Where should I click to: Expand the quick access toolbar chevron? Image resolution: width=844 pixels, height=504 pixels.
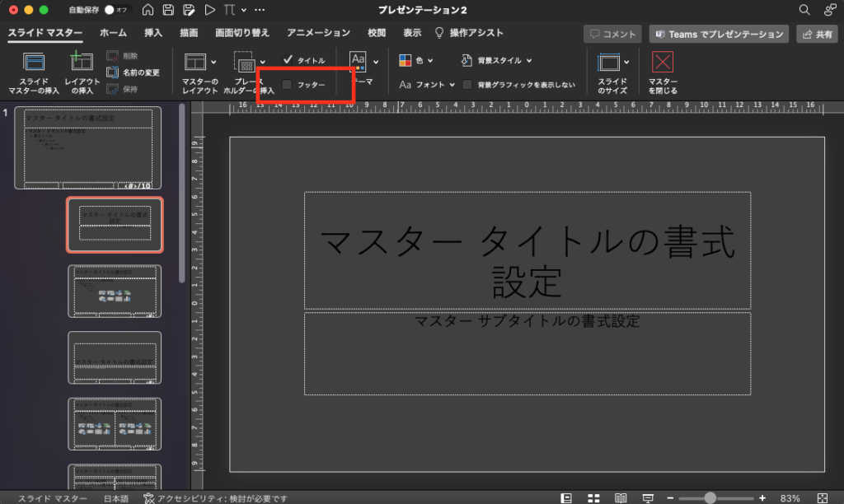(244, 10)
